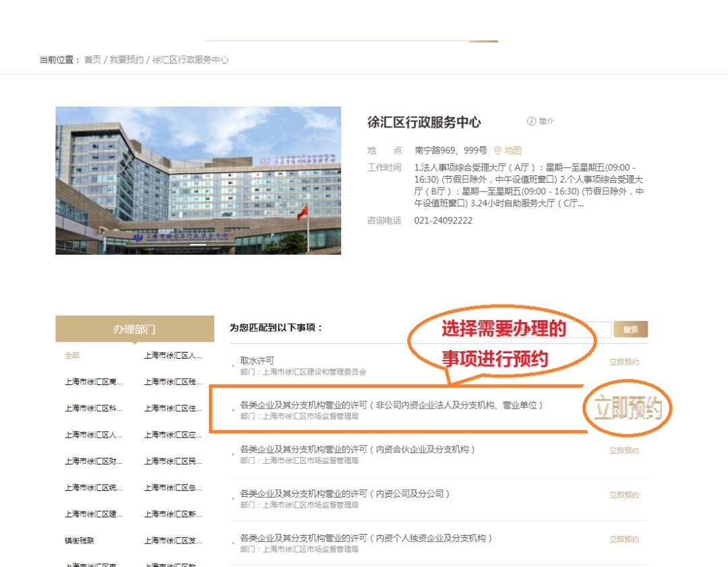Click the 简介 info icon
The height and width of the screenshot is (567, 728).
pos(531,121)
